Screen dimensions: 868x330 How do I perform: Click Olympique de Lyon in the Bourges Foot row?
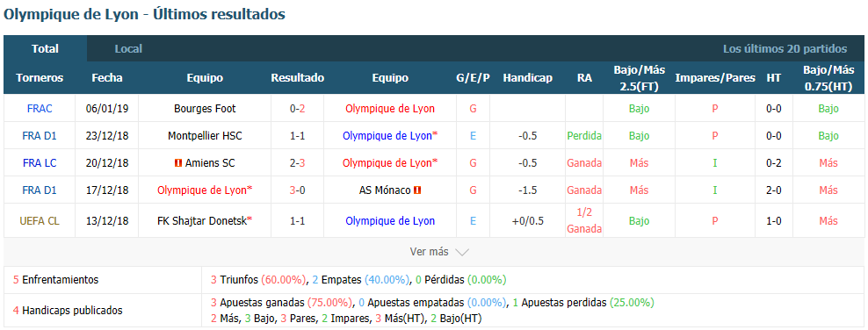[x=390, y=109]
